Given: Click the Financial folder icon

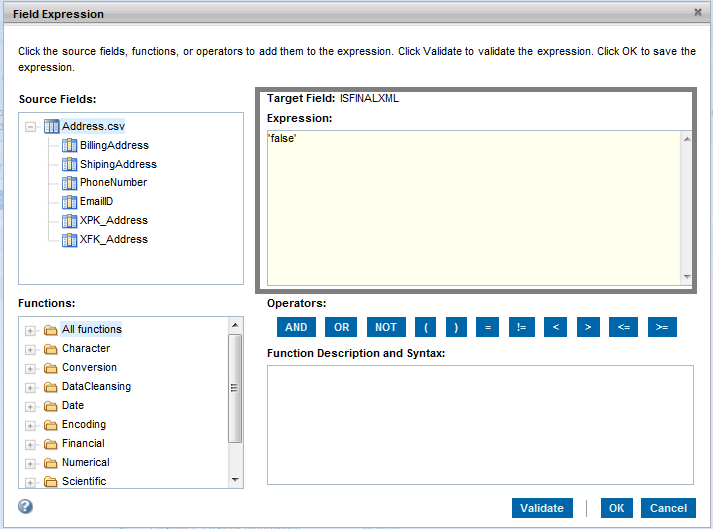Looking at the screenshot, I should click(x=50, y=444).
